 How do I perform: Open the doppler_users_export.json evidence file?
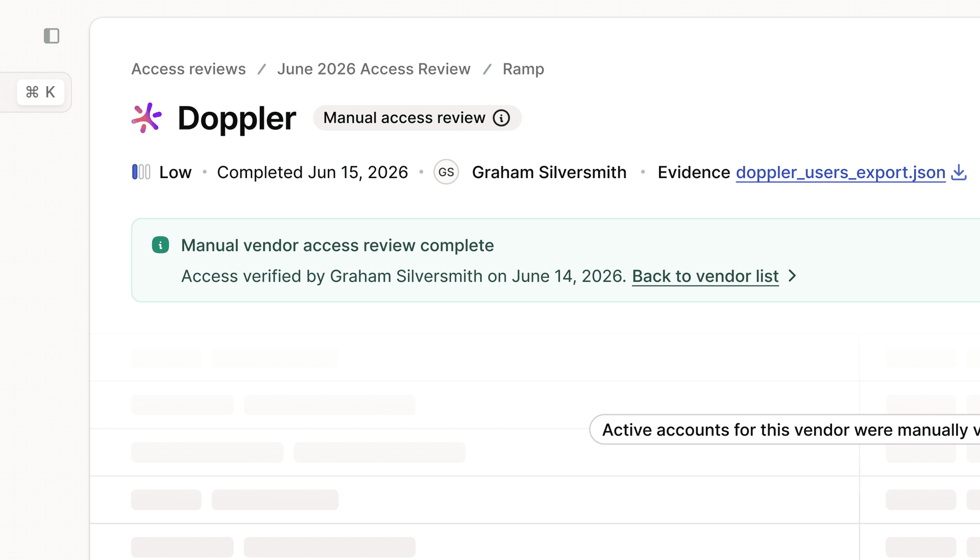tap(840, 173)
